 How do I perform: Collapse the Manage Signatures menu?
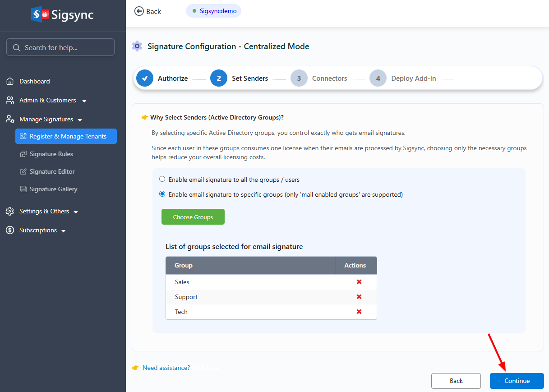(80, 120)
